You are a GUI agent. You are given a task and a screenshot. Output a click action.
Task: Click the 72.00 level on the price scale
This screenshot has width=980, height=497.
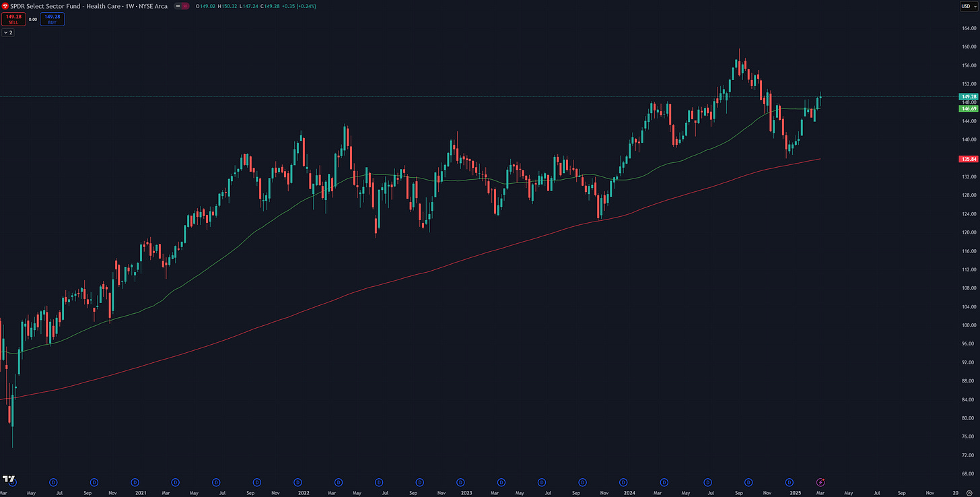(969, 455)
